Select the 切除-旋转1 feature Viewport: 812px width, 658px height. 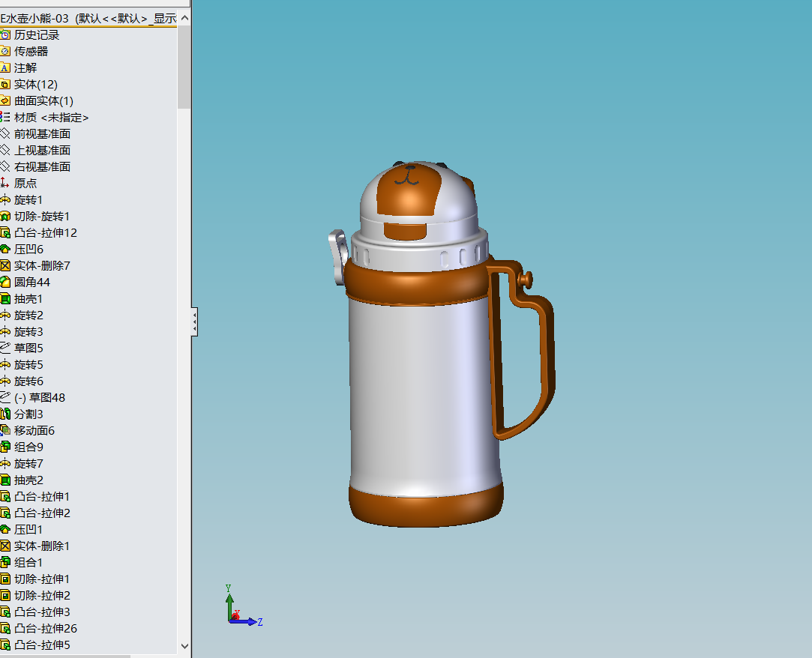(x=41, y=217)
